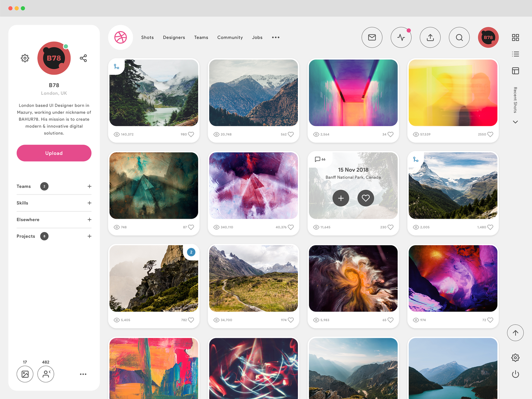532x399 pixels.
Task: Click the Dribbble logo icon
Action: (120, 37)
